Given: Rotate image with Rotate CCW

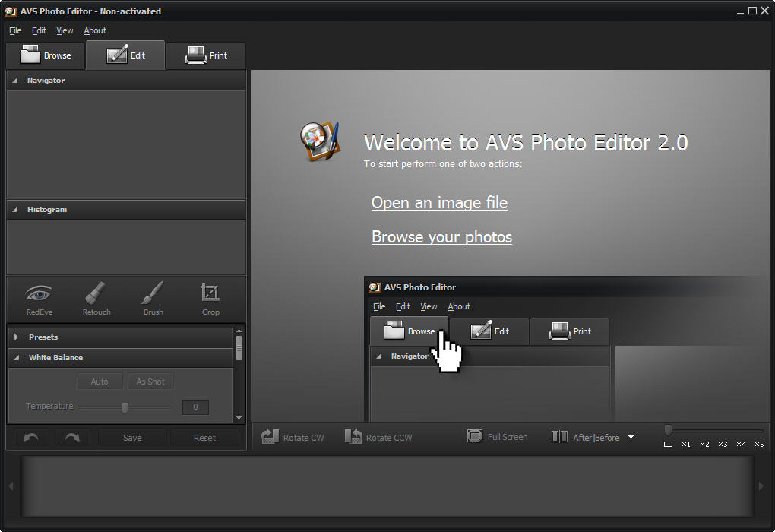Looking at the screenshot, I should click(378, 437).
